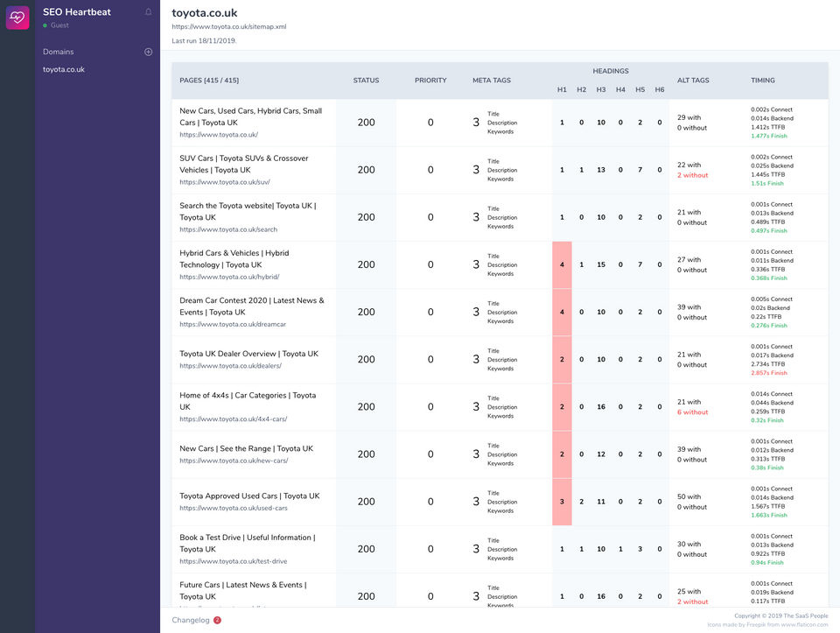Click 'Hybrid Cars & Vehicles' page title

234,259
